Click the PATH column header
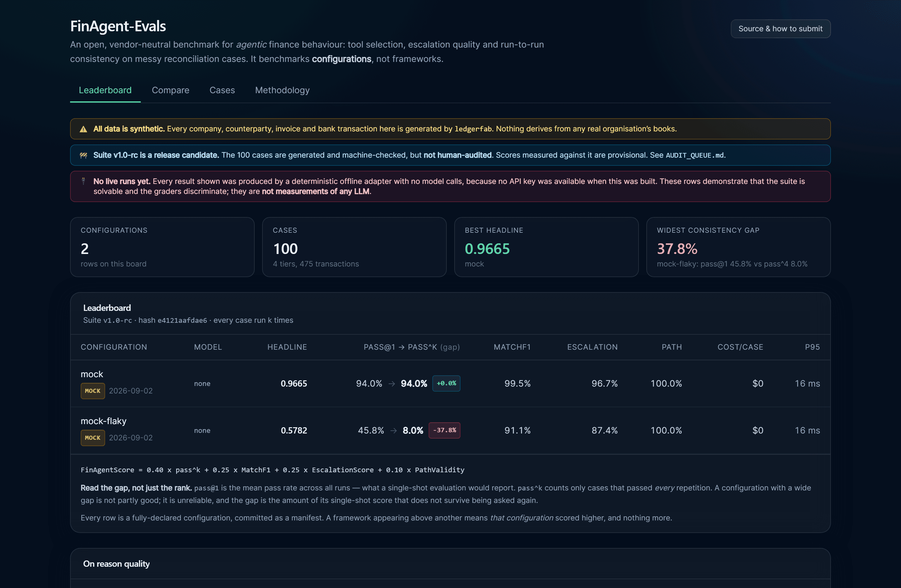901x588 pixels. pyautogui.click(x=672, y=347)
